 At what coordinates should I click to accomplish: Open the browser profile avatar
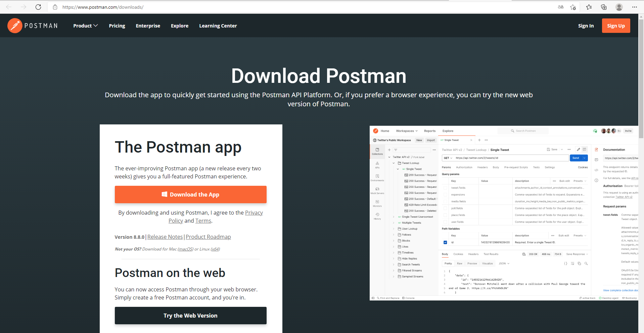coord(619,7)
